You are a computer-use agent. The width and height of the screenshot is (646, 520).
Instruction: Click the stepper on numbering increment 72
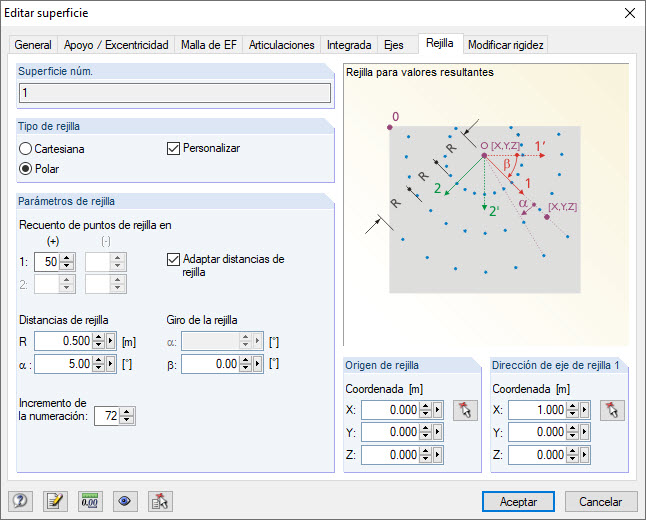pos(127,416)
